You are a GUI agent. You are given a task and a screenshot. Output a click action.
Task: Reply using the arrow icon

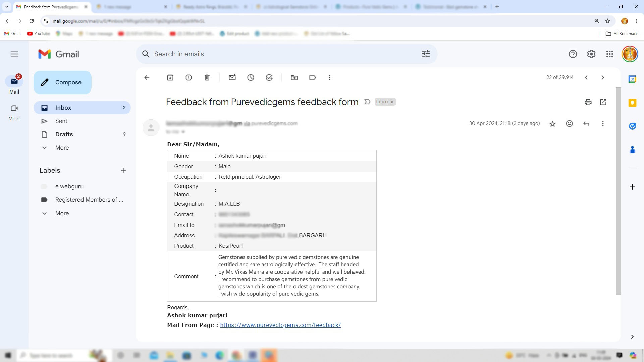pos(586,124)
